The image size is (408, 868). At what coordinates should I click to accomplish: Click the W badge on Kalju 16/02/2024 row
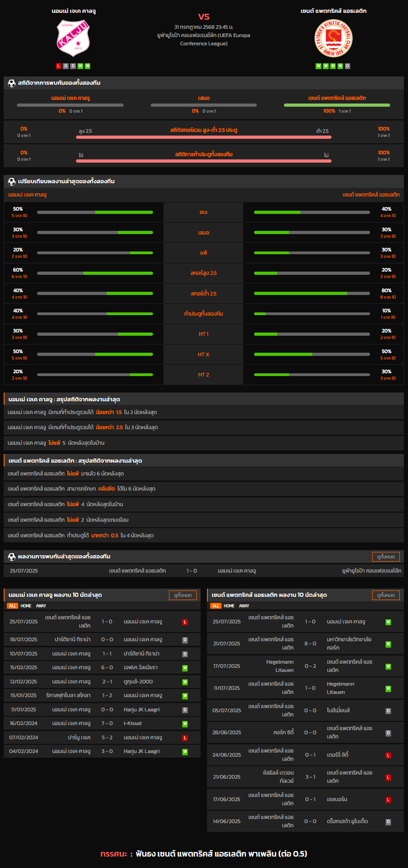[x=185, y=724]
